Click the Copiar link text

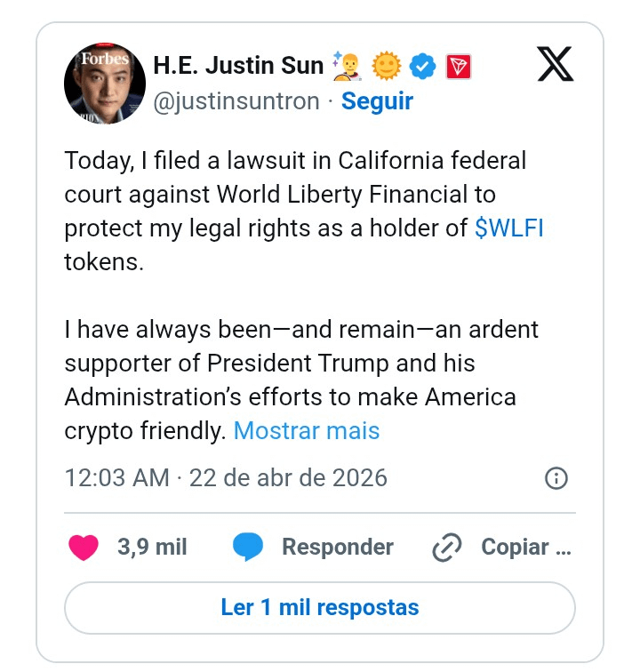[525, 547]
